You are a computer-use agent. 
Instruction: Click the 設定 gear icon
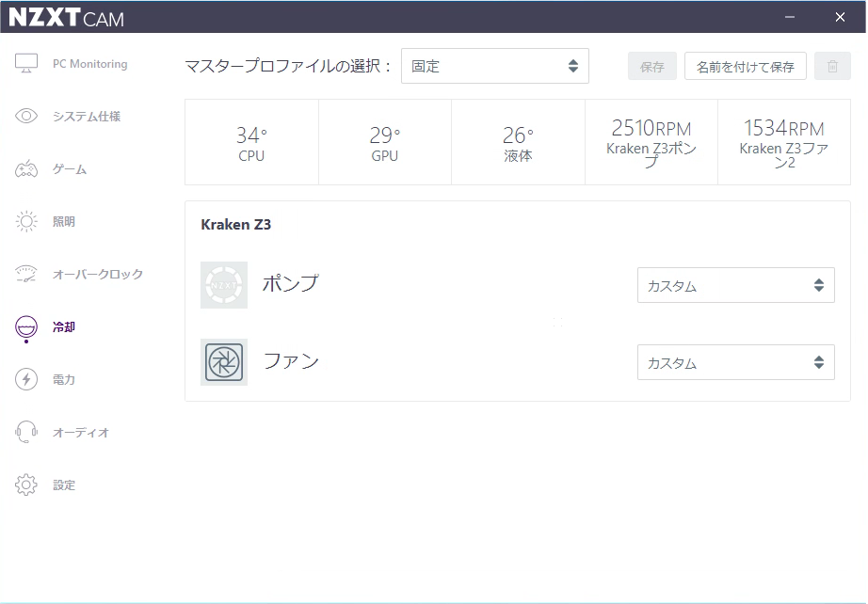(26, 485)
